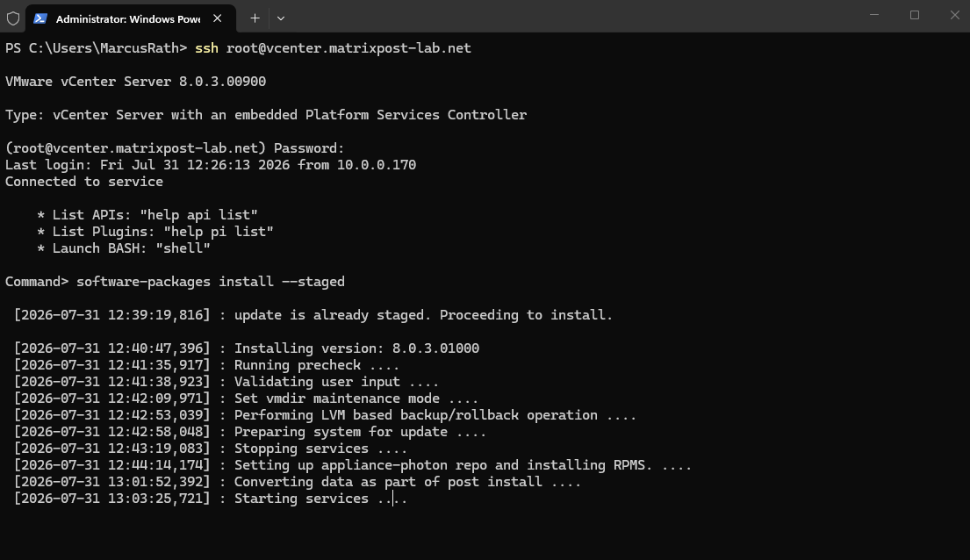This screenshot has height=560, width=970.
Task: Click the Password prompt line
Action: 175,148
